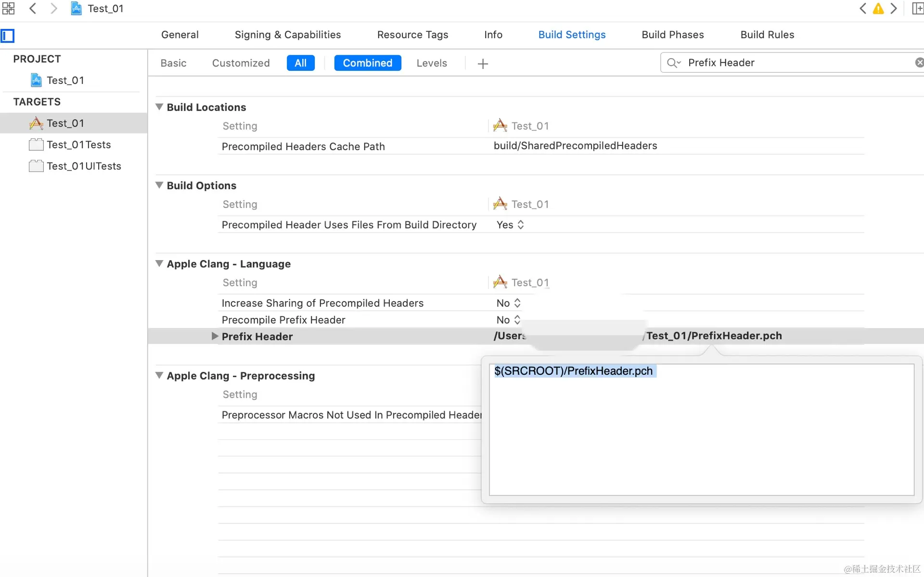Click the related items grid icon

8,8
